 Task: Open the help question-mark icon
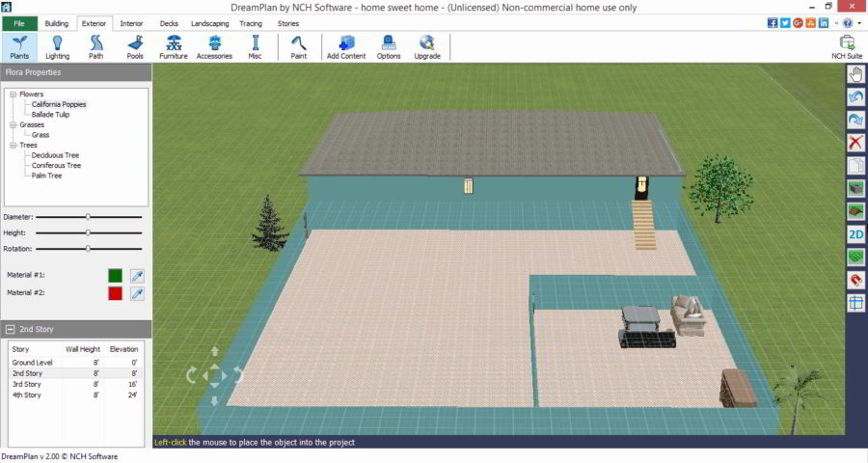pos(848,23)
